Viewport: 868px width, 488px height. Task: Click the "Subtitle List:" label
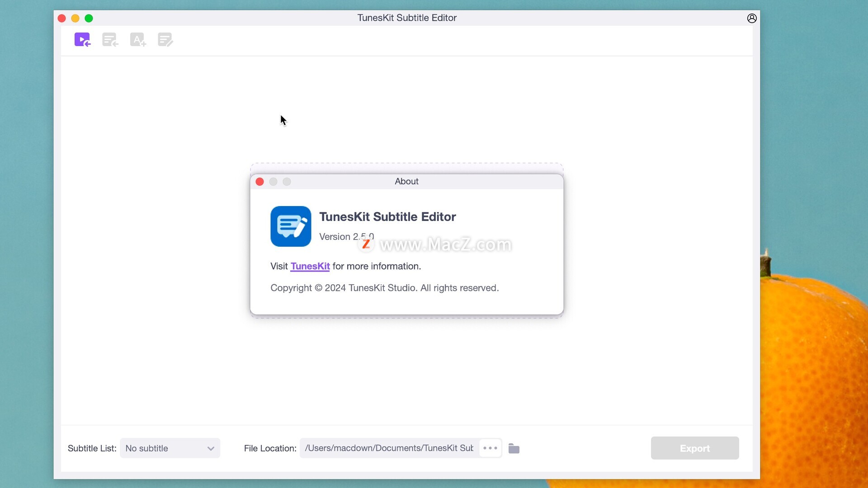pyautogui.click(x=92, y=448)
